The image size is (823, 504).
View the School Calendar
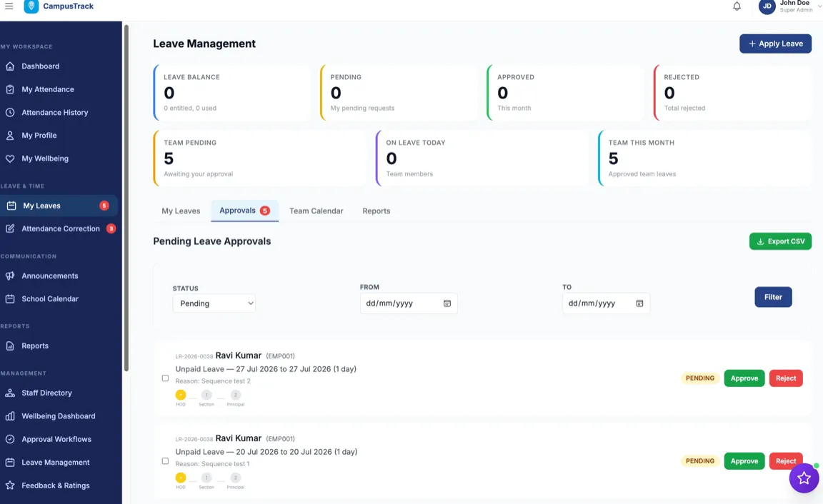click(x=50, y=298)
